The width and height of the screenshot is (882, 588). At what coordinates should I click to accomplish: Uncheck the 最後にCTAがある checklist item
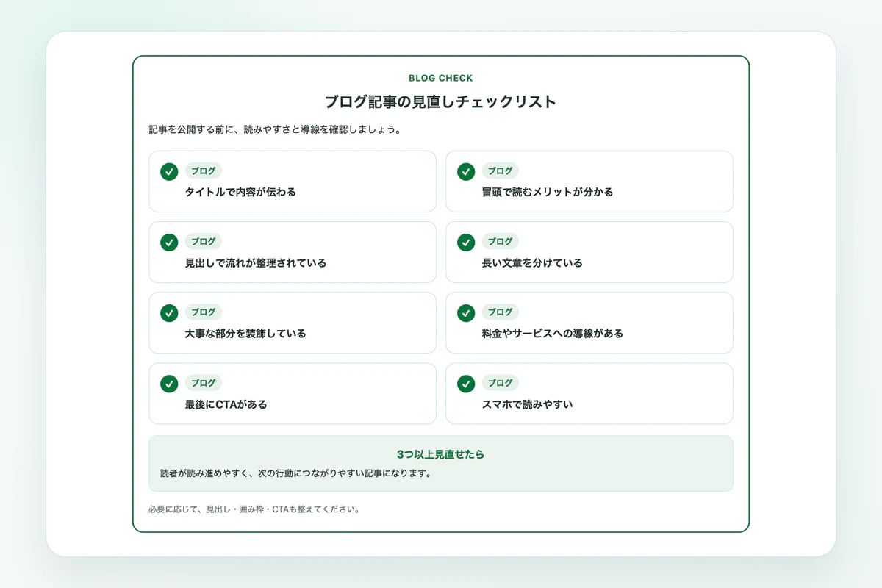click(x=169, y=384)
